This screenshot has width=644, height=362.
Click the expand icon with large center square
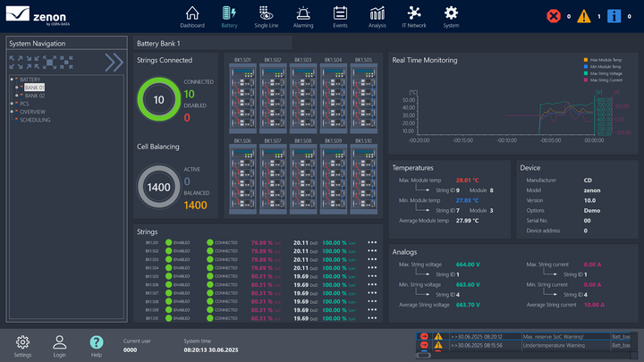click(50, 63)
